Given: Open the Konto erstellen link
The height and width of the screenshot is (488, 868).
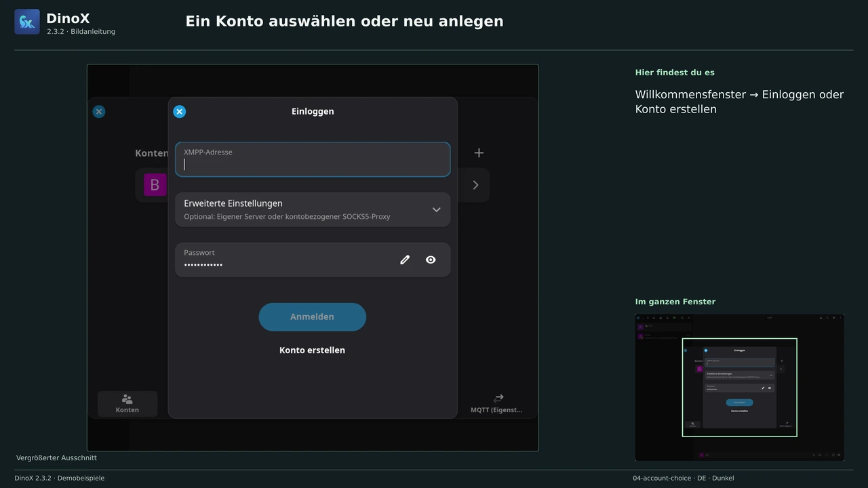Looking at the screenshot, I should pyautogui.click(x=312, y=350).
